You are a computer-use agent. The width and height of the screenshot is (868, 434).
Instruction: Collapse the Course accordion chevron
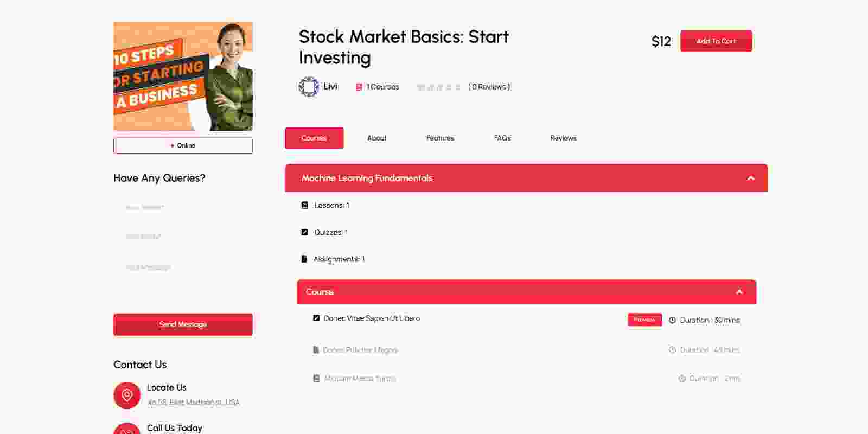[739, 292]
